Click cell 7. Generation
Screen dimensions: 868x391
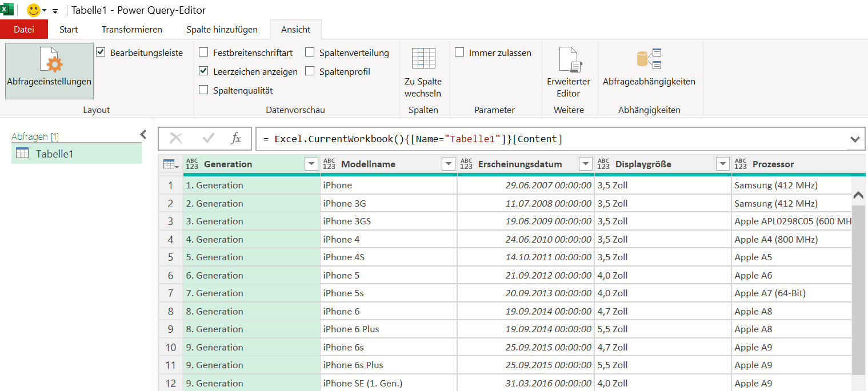(x=251, y=293)
